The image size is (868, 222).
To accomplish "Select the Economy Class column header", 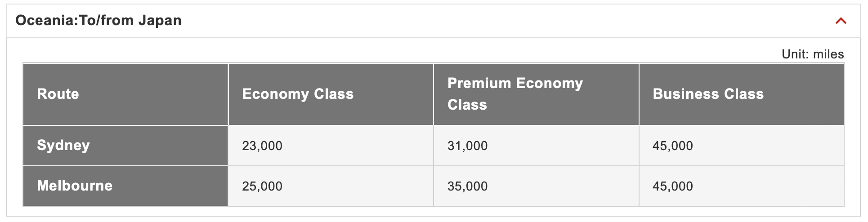I will click(298, 94).
